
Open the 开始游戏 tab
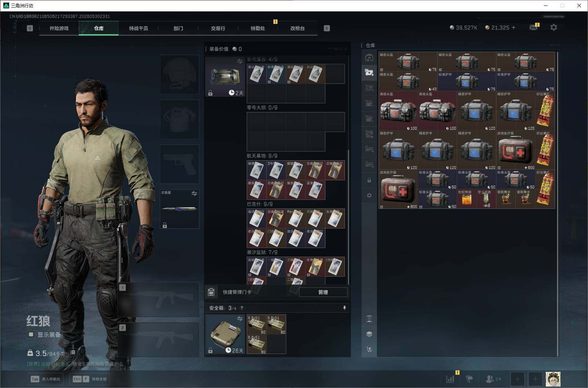coord(59,28)
